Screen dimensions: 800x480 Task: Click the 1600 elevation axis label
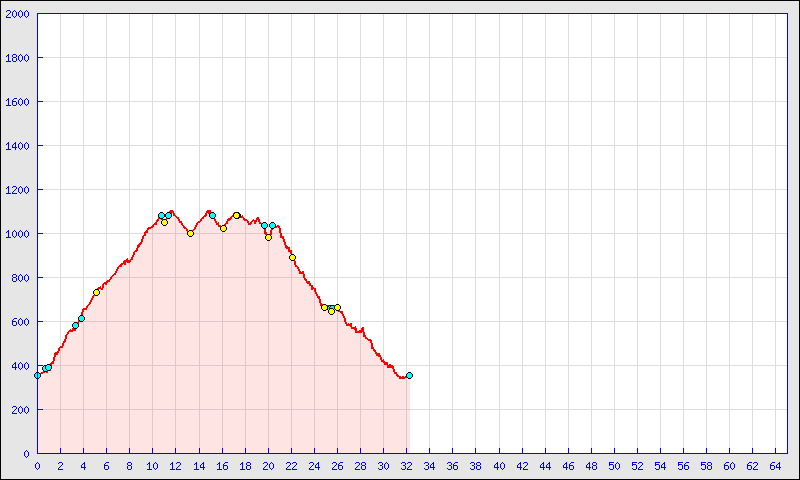(17, 102)
